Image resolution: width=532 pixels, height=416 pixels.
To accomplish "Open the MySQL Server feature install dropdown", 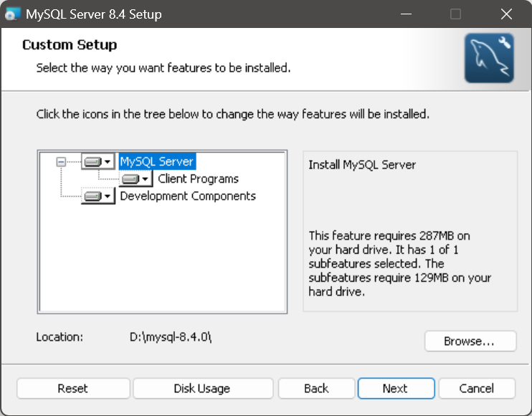I will click(98, 161).
